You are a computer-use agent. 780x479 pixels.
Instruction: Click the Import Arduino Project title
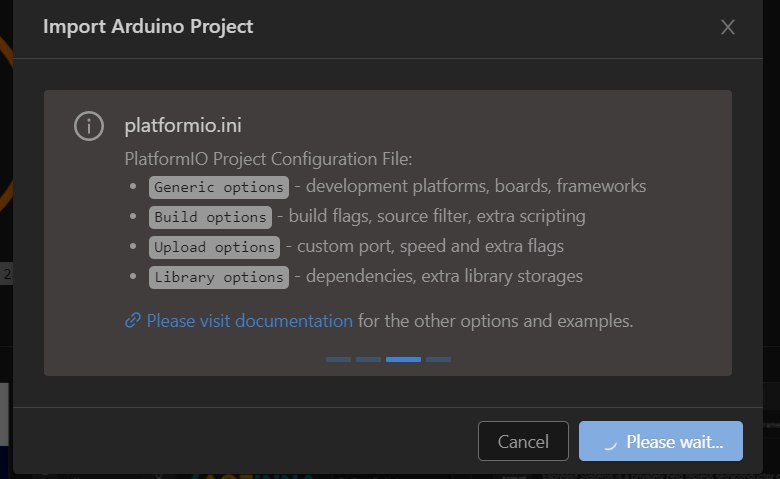pyautogui.click(x=148, y=27)
